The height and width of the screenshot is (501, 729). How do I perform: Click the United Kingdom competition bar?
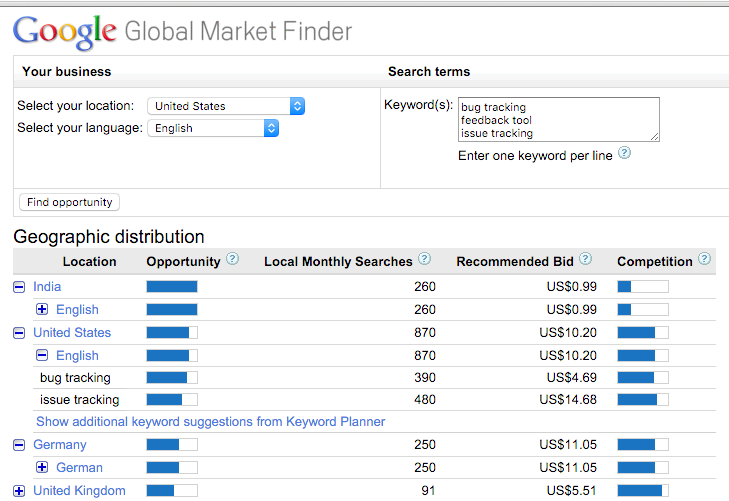pos(643,491)
